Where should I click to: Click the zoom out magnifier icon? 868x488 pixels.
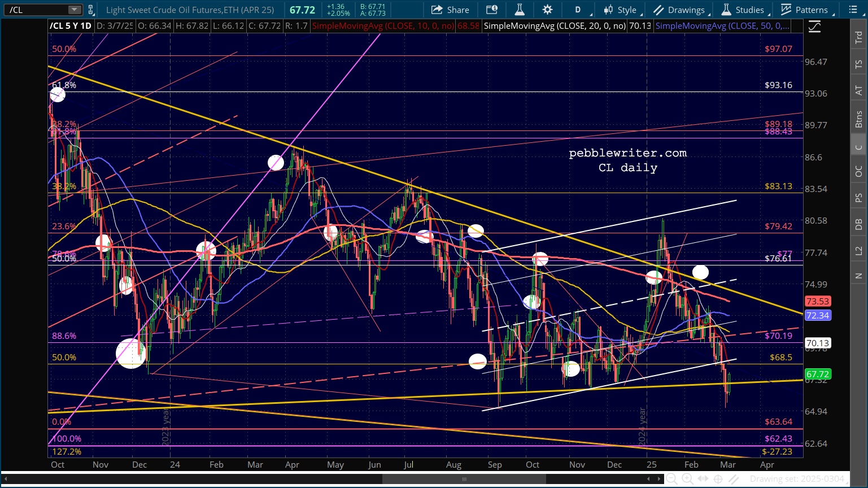[672, 479]
